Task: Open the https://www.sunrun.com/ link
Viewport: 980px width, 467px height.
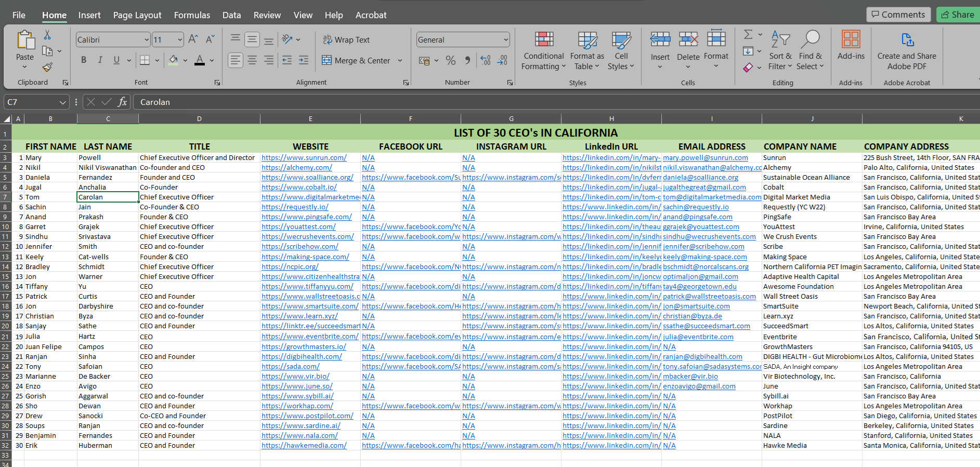Action: click(x=304, y=157)
